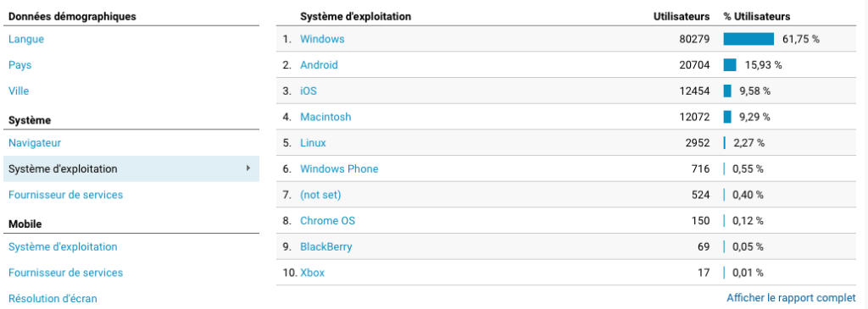Open Fournisseur de services under Mobile
The height and width of the screenshot is (309, 868).
(66, 273)
